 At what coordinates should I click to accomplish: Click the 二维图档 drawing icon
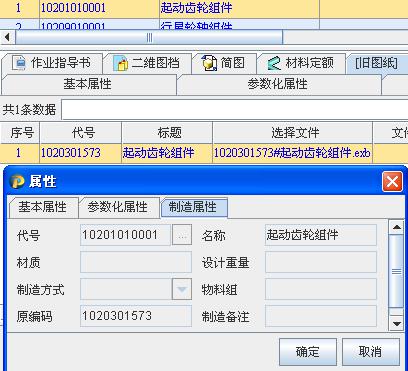click(120, 63)
